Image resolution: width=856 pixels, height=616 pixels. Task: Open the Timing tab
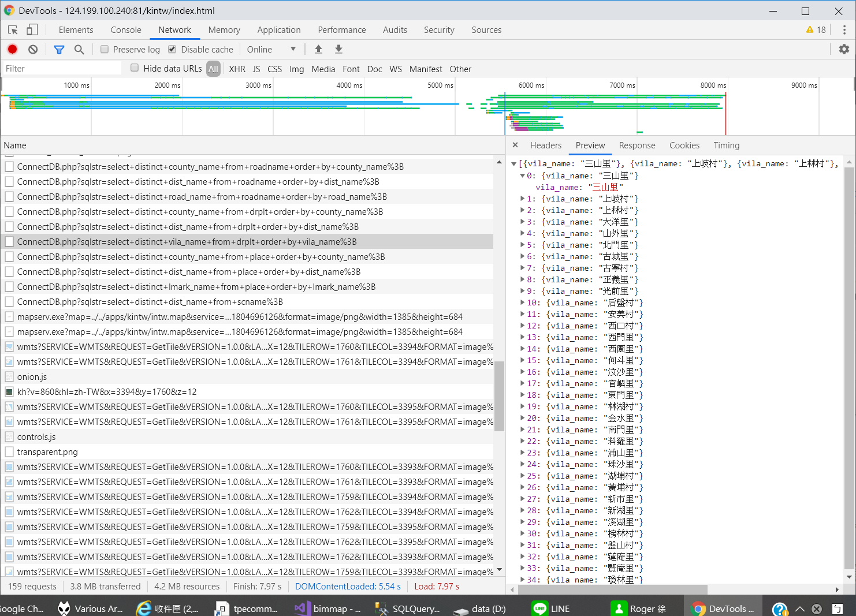(727, 145)
